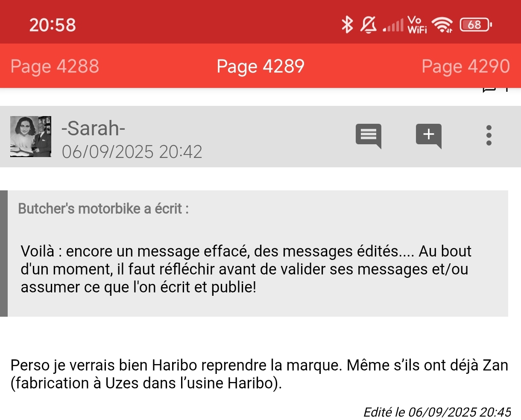Tap the VoWiFi indicator in the status bar

417,25
